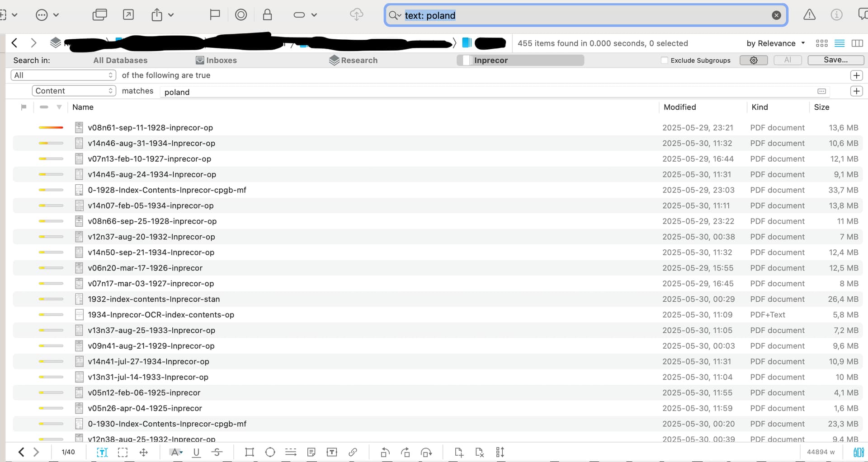Select the v08n61-sep-11-1928-inprecor-op document
Viewport: 868px width, 462px height.
tap(150, 128)
